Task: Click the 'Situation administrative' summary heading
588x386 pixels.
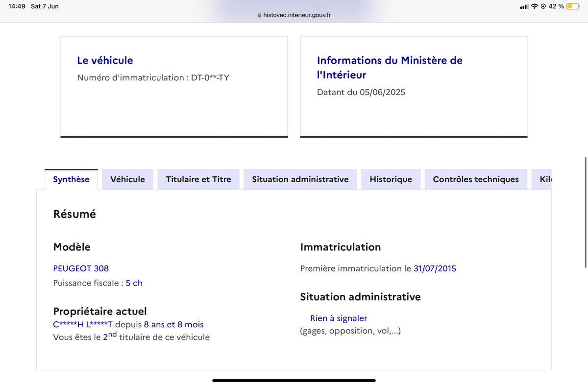Action: pyautogui.click(x=360, y=297)
